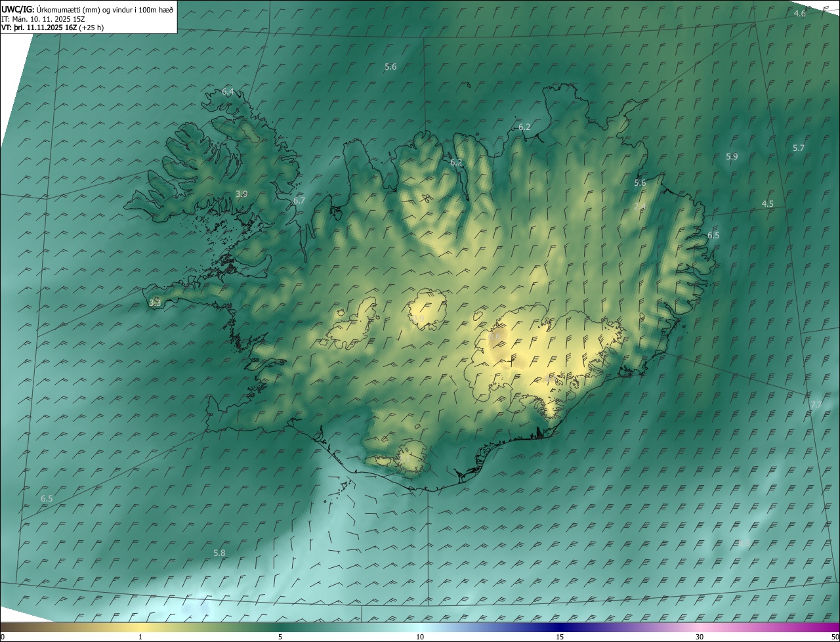
Task: Click the 7.7 value label
Action: 816,404
